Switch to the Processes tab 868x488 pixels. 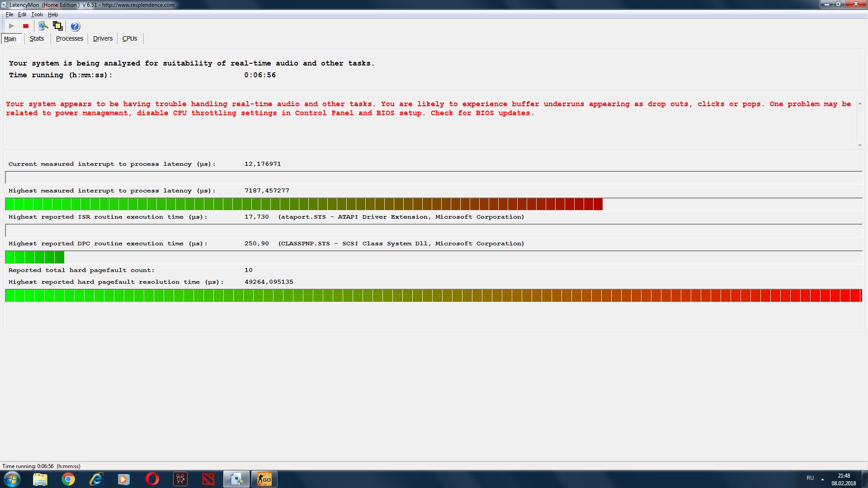tap(69, 39)
